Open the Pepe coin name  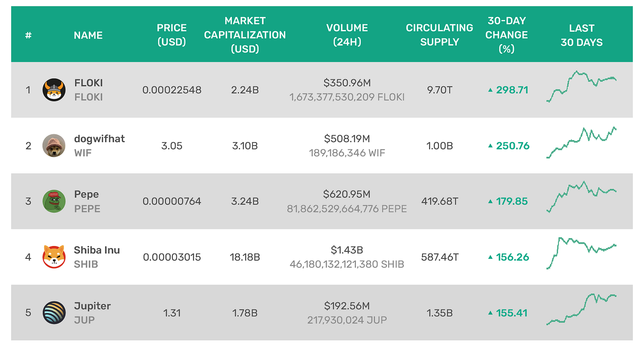point(86,195)
